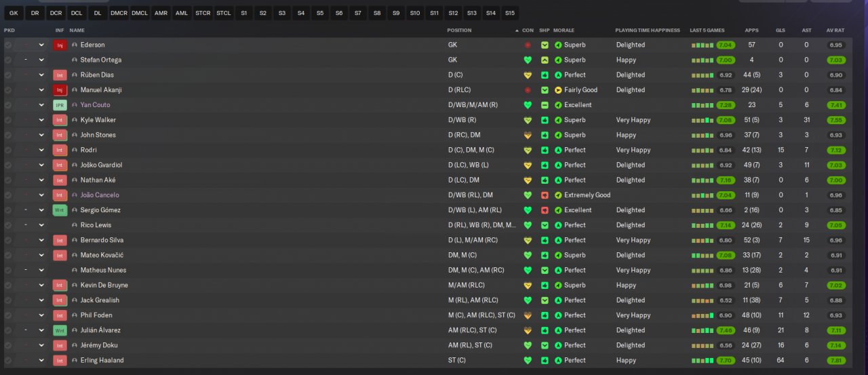
Task: Click João Cancelo's red sharpness icon
Action: pyautogui.click(x=545, y=195)
